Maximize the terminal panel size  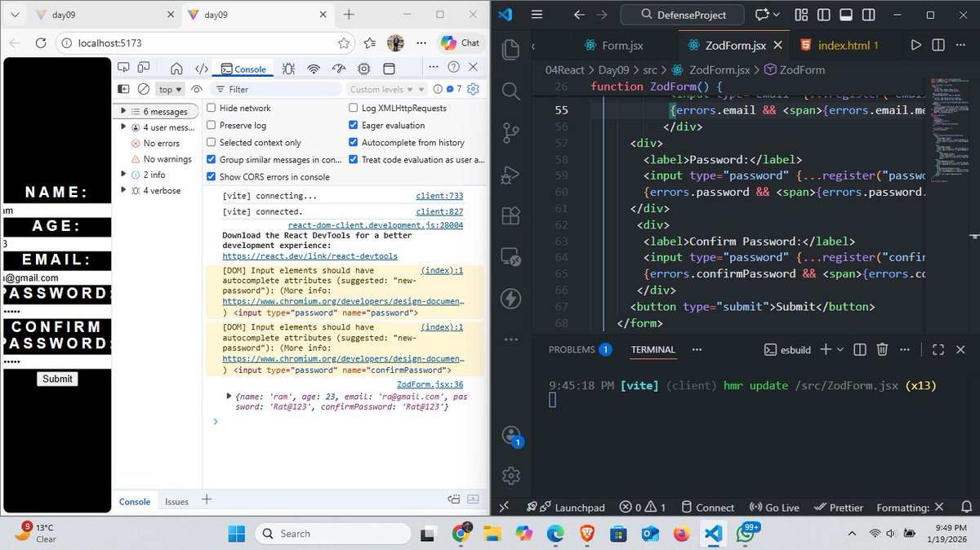pos(938,349)
